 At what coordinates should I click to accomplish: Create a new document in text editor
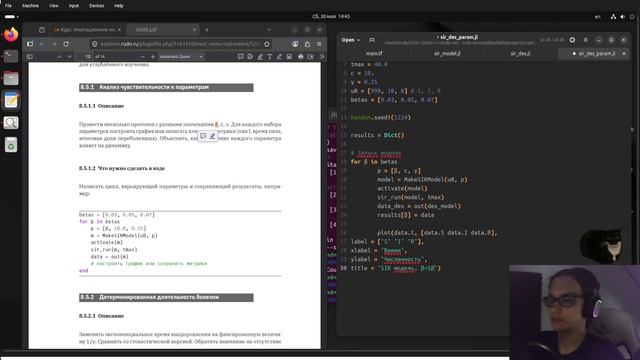pos(372,40)
